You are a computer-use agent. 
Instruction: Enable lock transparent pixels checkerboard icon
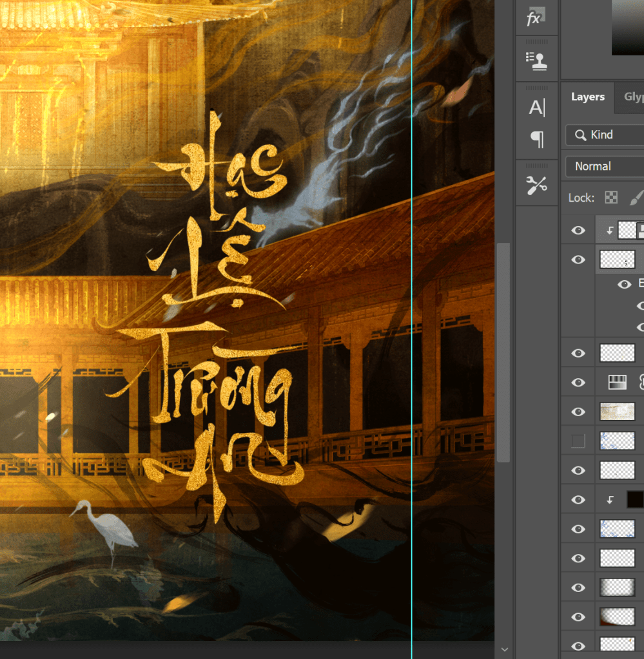[x=610, y=198]
